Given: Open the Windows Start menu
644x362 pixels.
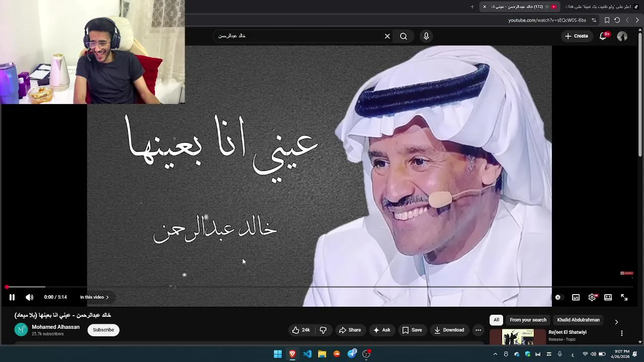Looking at the screenshot, I should tap(278, 354).
